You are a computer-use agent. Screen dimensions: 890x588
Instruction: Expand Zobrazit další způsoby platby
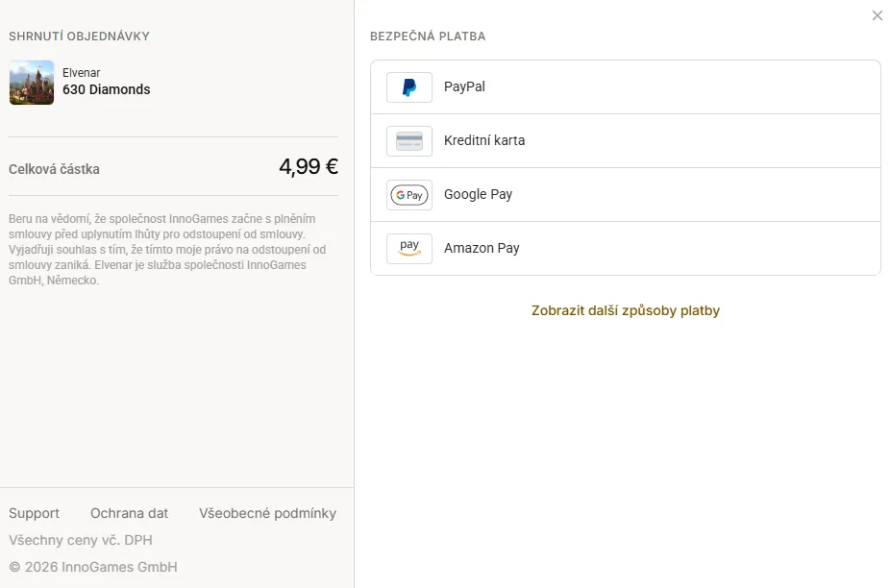[x=626, y=311]
